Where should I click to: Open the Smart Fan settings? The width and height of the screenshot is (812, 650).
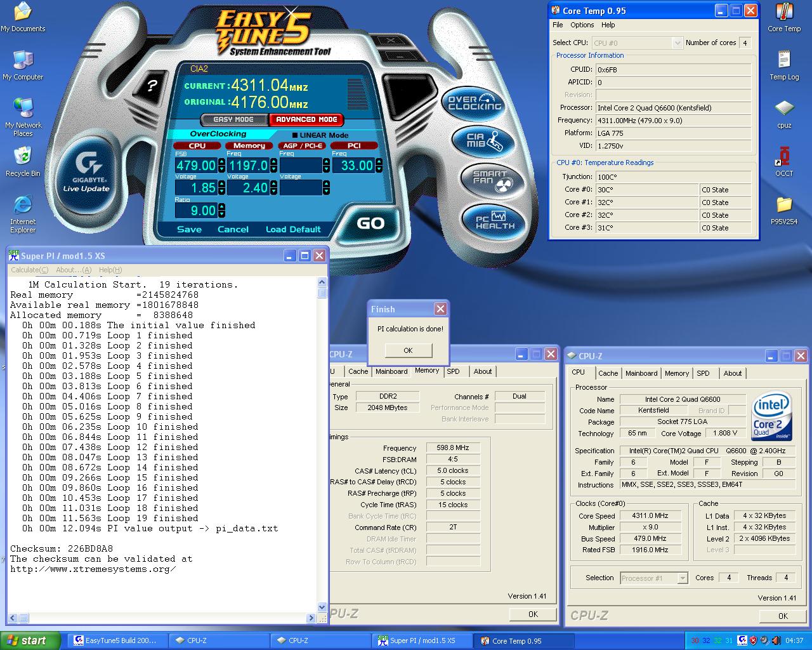tap(494, 181)
